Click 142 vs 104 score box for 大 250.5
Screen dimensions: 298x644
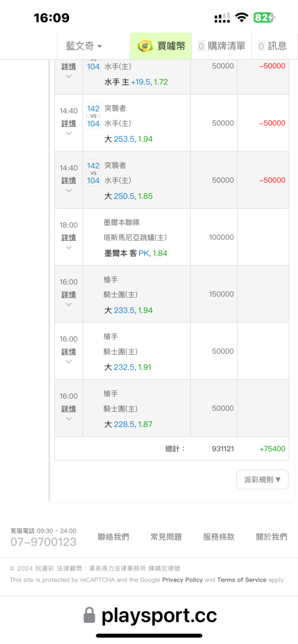coord(93,173)
